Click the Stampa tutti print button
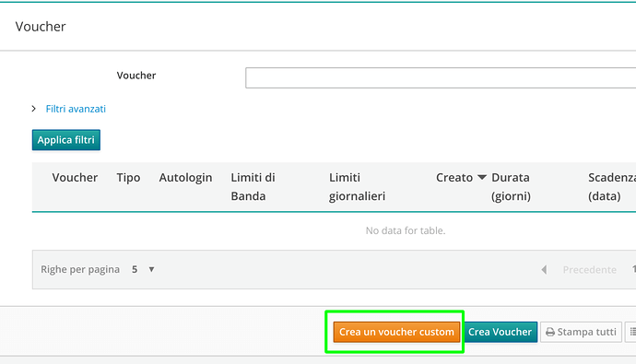636x364 pixels. [x=581, y=332]
